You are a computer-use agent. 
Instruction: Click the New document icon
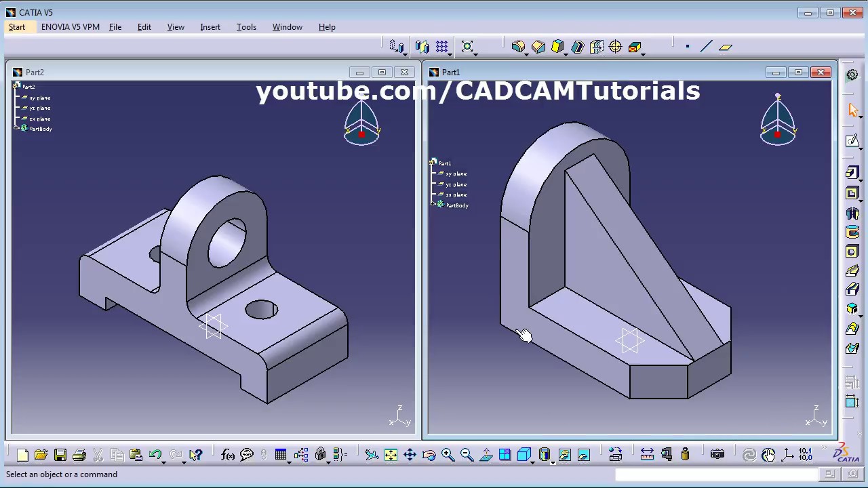coord(22,455)
